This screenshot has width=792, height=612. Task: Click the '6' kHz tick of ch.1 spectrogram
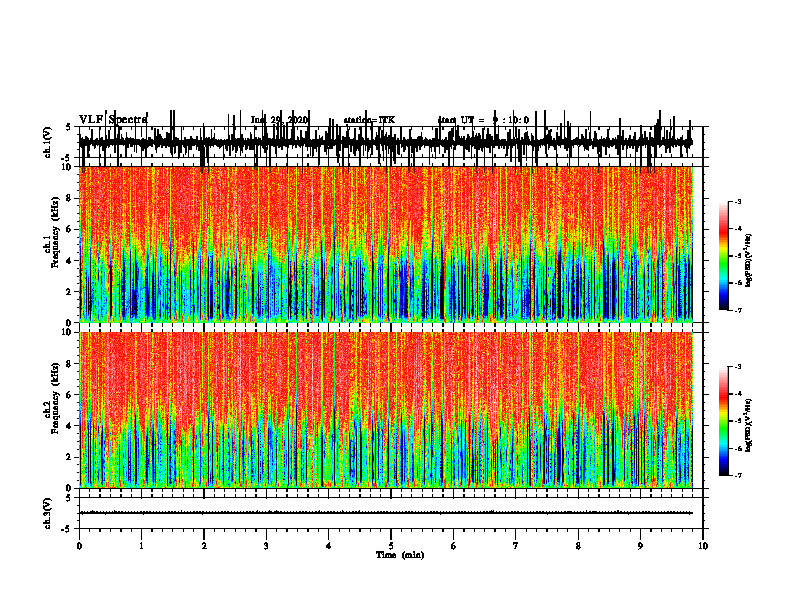pyautogui.click(x=69, y=229)
